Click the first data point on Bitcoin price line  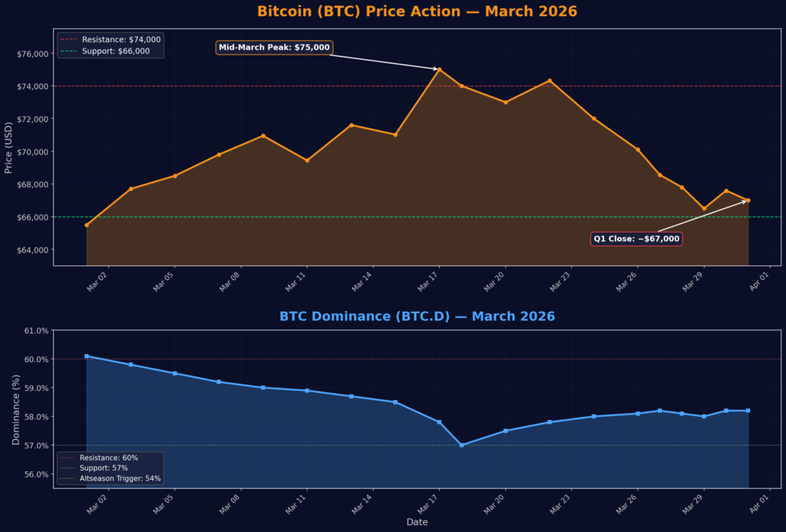tap(87, 225)
